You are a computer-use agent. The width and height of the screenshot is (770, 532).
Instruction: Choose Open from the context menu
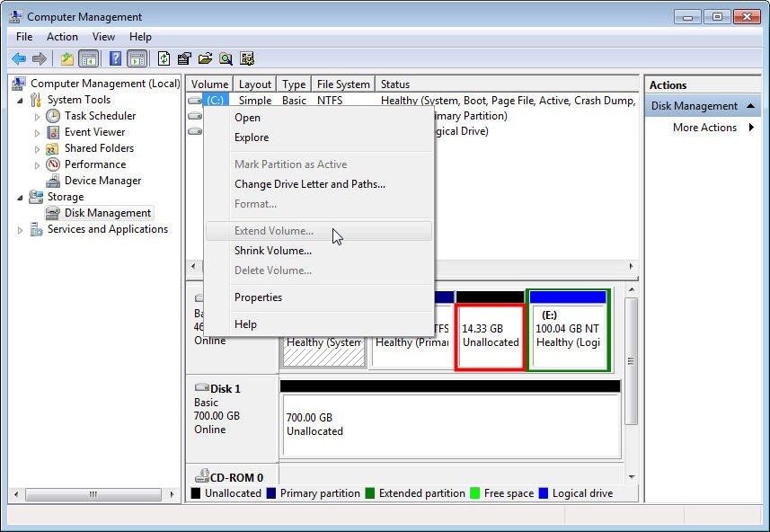pyautogui.click(x=319, y=118)
